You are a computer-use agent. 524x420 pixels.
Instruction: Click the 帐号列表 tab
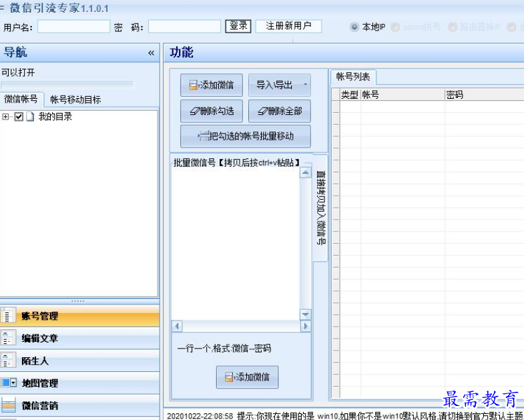tap(353, 77)
